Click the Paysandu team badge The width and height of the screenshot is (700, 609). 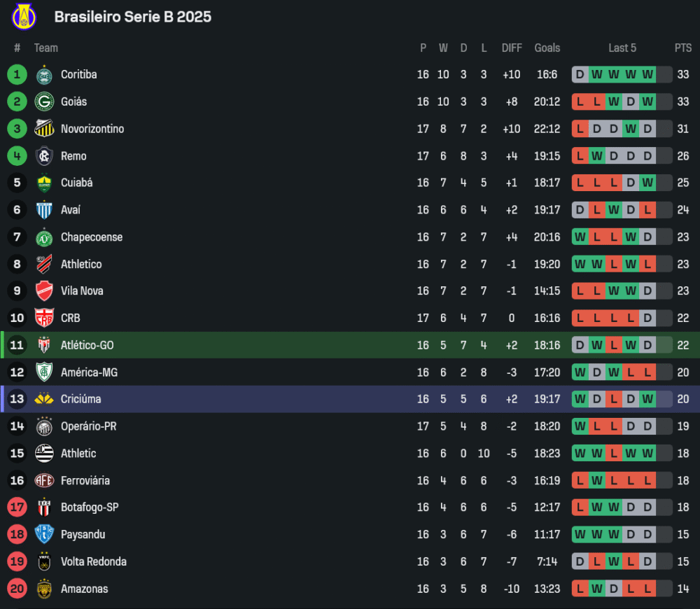44,535
